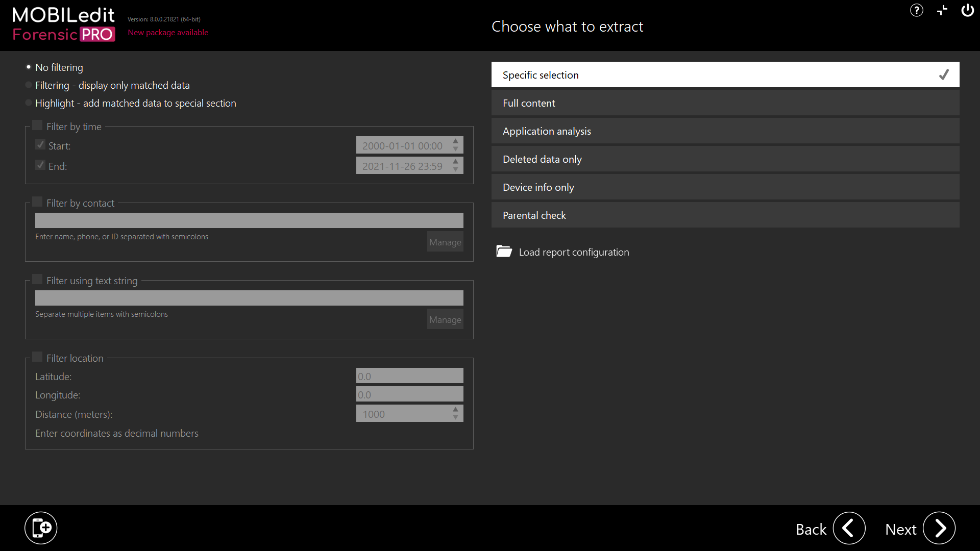Click the Latitude input field
This screenshot has width=980, height=551.
click(x=409, y=376)
